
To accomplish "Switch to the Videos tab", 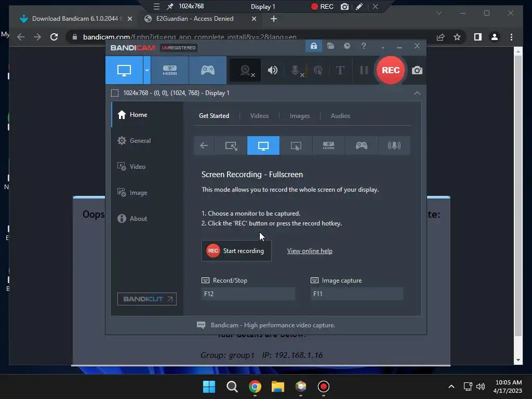I will tap(259, 116).
